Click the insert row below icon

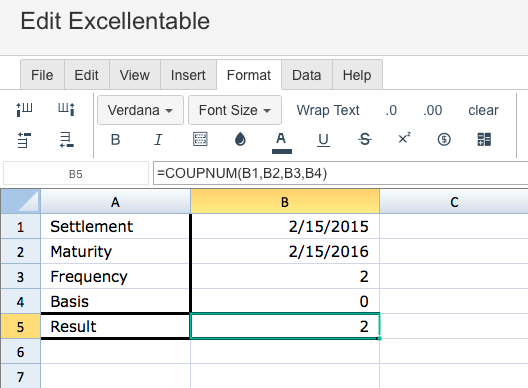coord(67,140)
